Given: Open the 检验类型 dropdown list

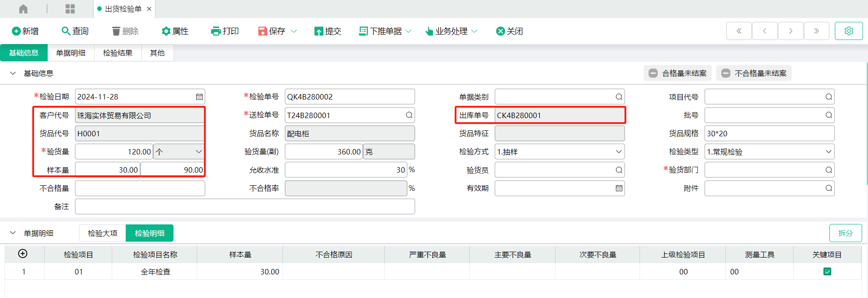Looking at the screenshot, I should coord(828,152).
